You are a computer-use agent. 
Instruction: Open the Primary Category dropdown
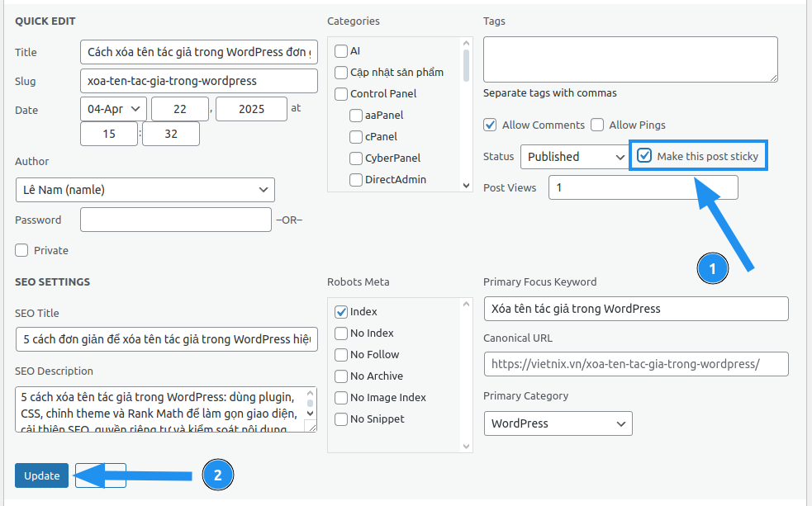coord(558,423)
